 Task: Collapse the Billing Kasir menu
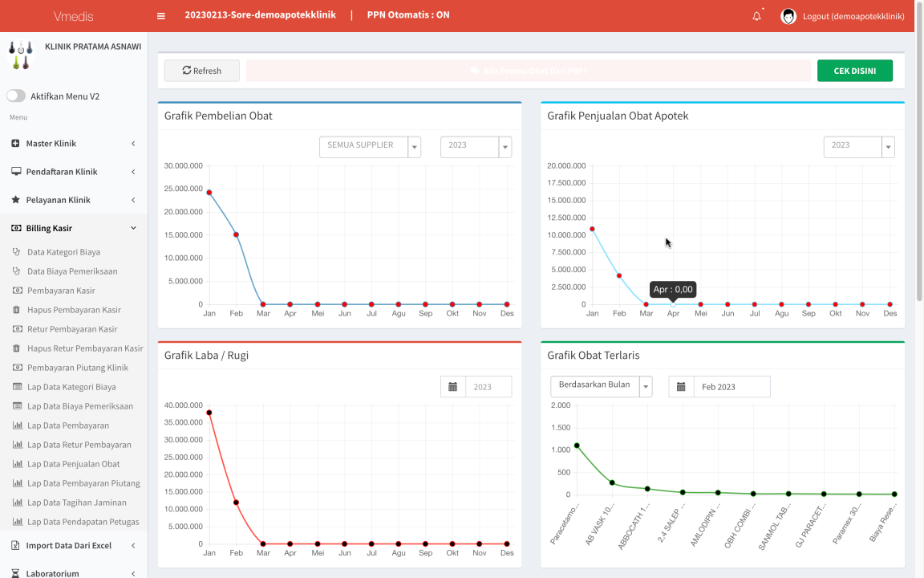74,228
